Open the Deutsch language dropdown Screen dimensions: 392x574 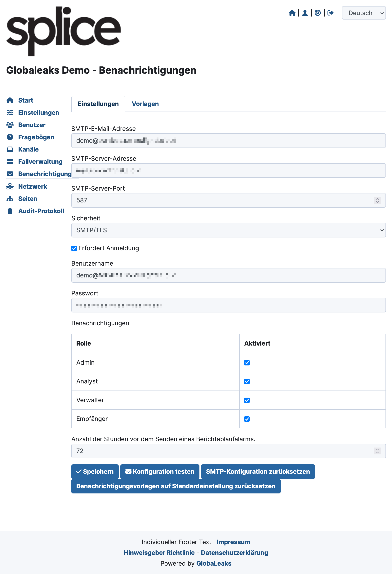coord(364,13)
